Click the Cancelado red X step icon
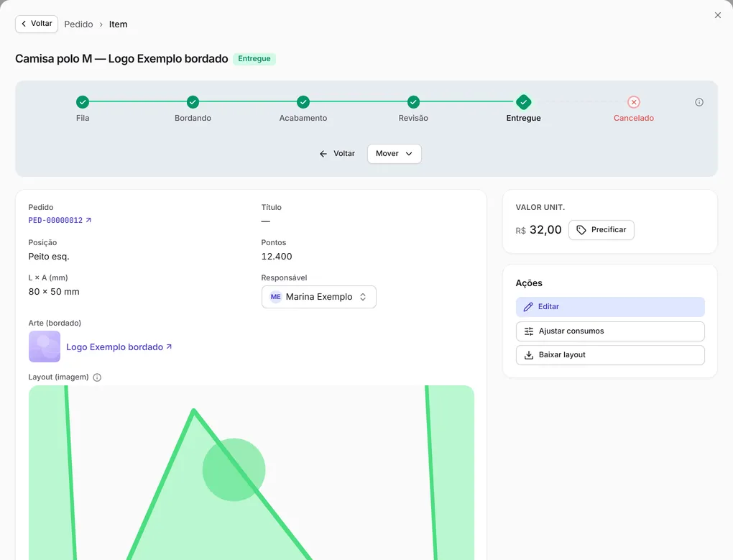Image resolution: width=733 pixels, height=560 pixels. (x=633, y=102)
